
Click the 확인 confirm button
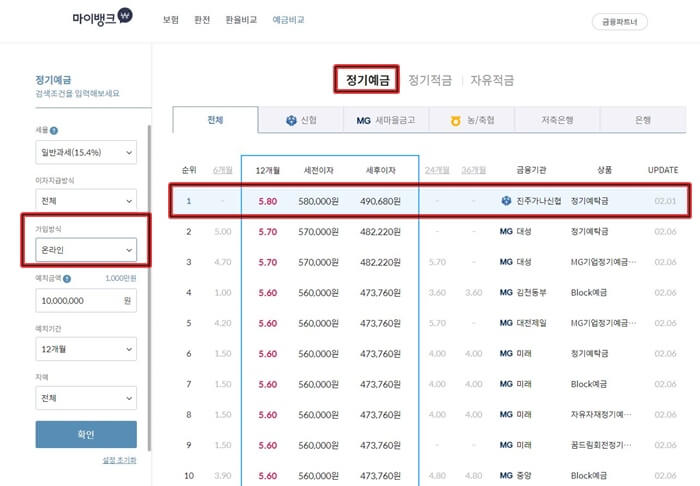point(86,434)
